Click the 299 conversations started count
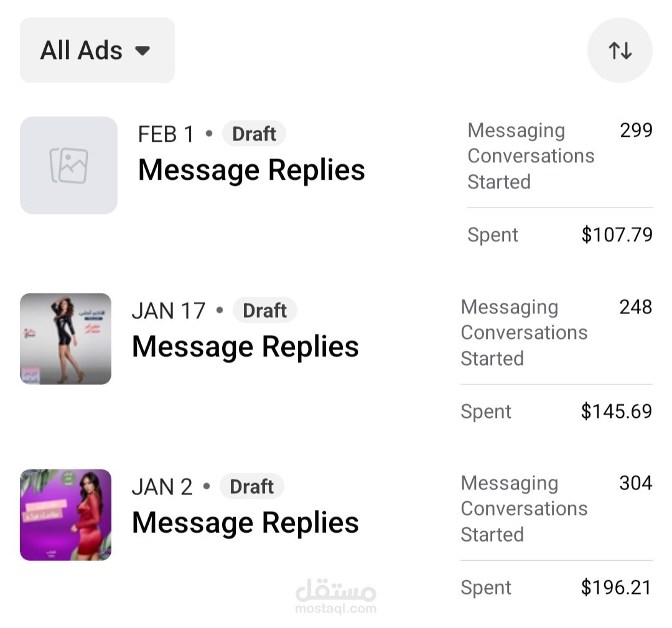This screenshot has height=628, width=672. click(636, 130)
